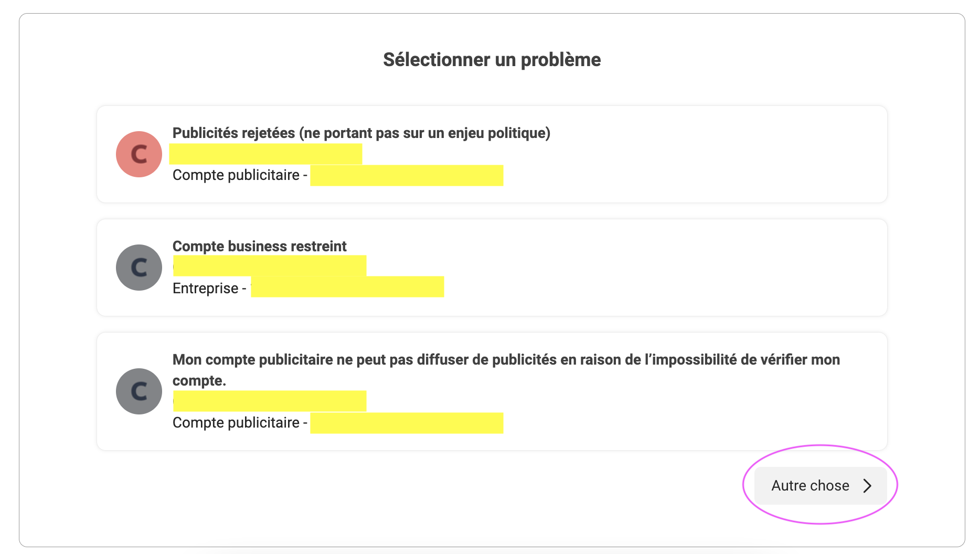This screenshot has height=554, width=980.
Task: Click the C avatar beside Compte business restreint
Action: pos(139,268)
